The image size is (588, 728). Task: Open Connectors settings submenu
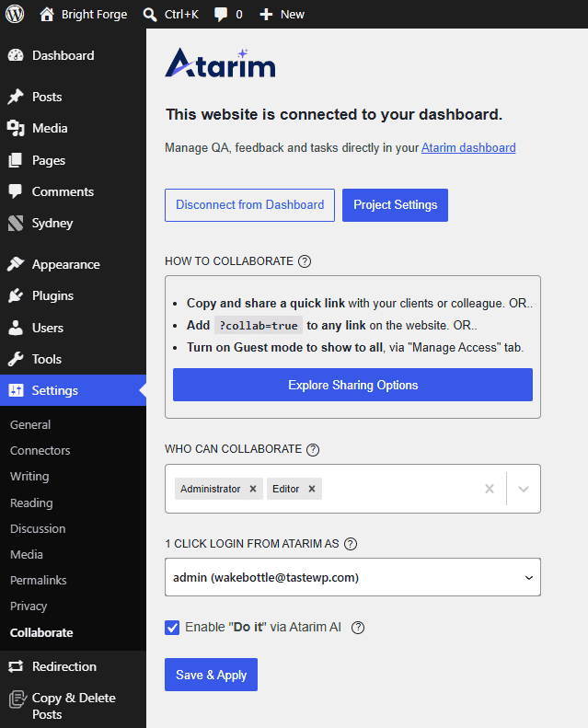click(40, 450)
